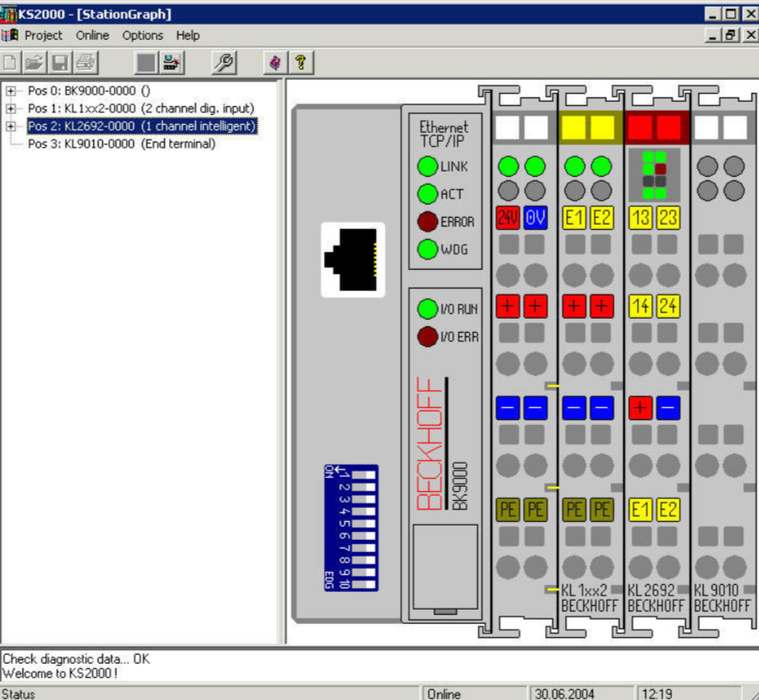Open the Options menu

point(142,35)
